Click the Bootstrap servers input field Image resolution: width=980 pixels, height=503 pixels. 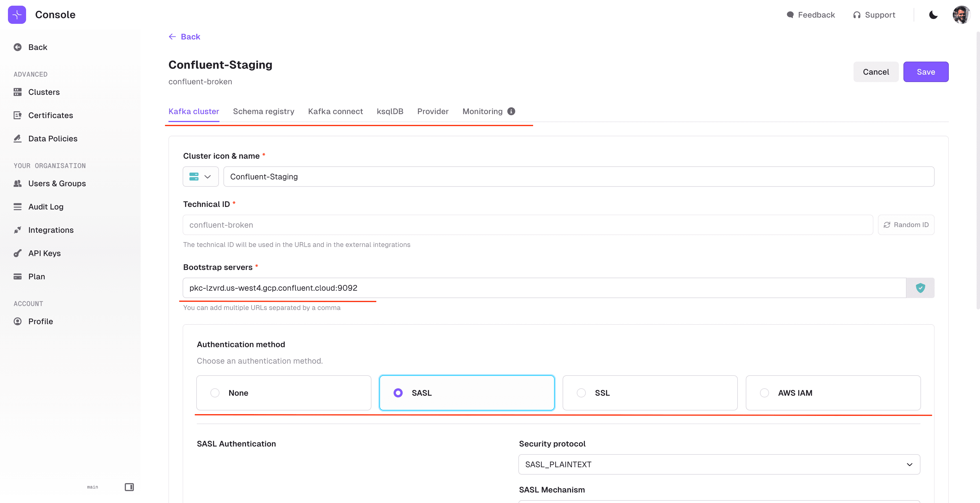(x=544, y=288)
